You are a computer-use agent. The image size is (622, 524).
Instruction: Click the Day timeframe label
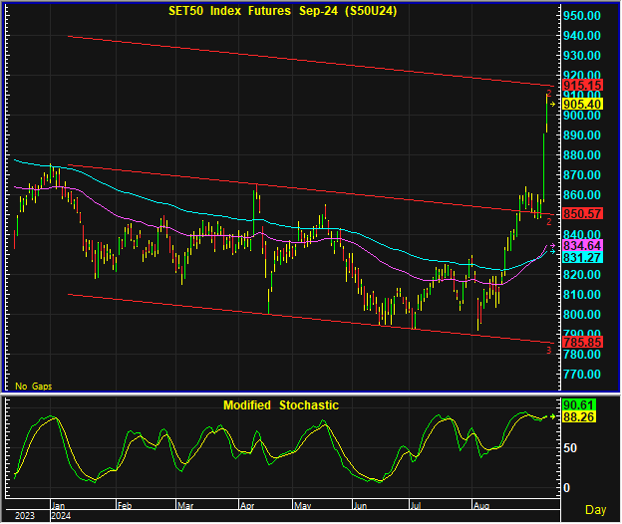coord(595,510)
